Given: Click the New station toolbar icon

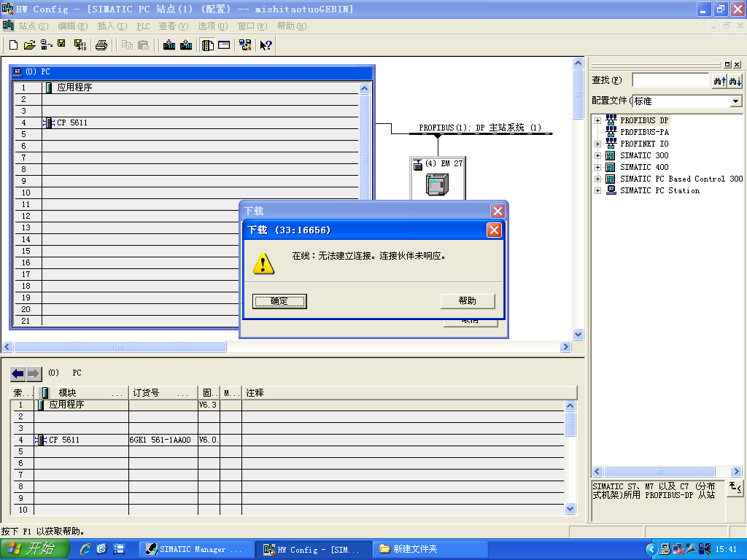Looking at the screenshot, I should [x=13, y=45].
